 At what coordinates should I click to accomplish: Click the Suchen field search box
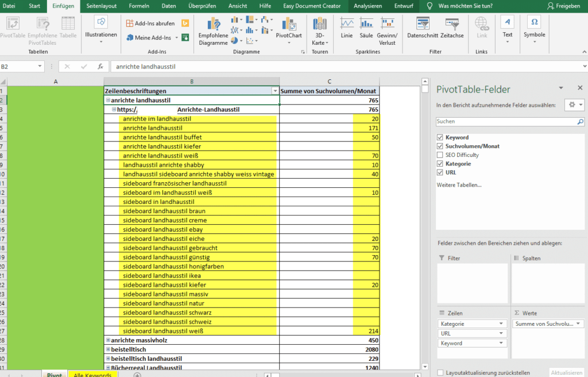[510, 121]
